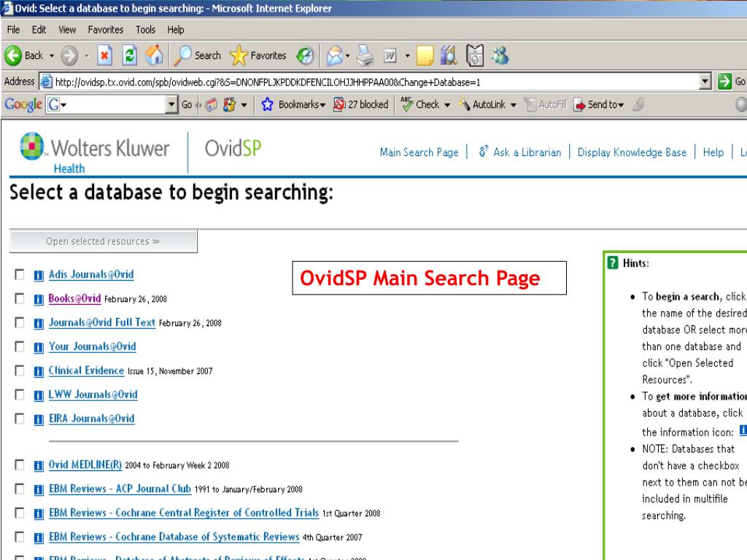Refresh the page with the Refresh icon
747x560 pixels.
coord(129,55)
